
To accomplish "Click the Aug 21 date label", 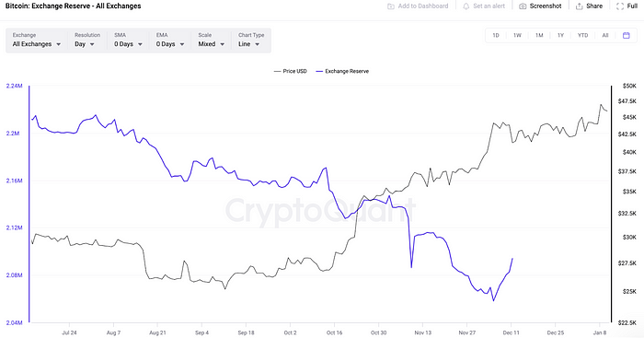I will coord(157,332).
